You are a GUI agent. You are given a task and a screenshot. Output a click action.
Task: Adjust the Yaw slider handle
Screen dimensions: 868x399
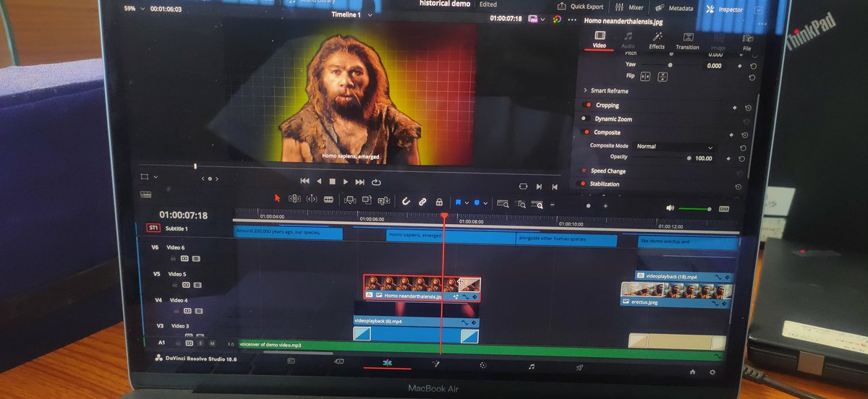tap(670, 65)
